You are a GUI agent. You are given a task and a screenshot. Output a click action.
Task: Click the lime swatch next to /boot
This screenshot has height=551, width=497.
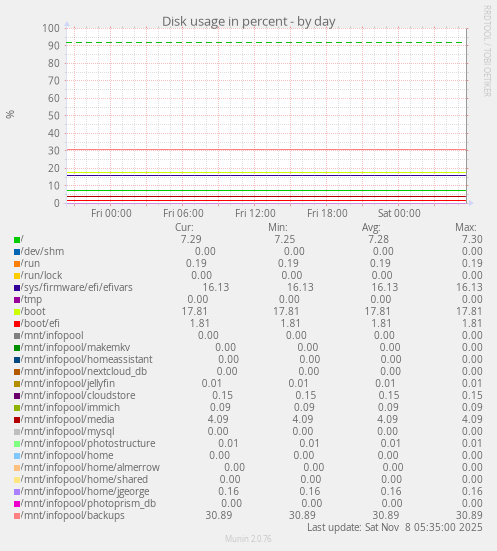pos(17,312)
